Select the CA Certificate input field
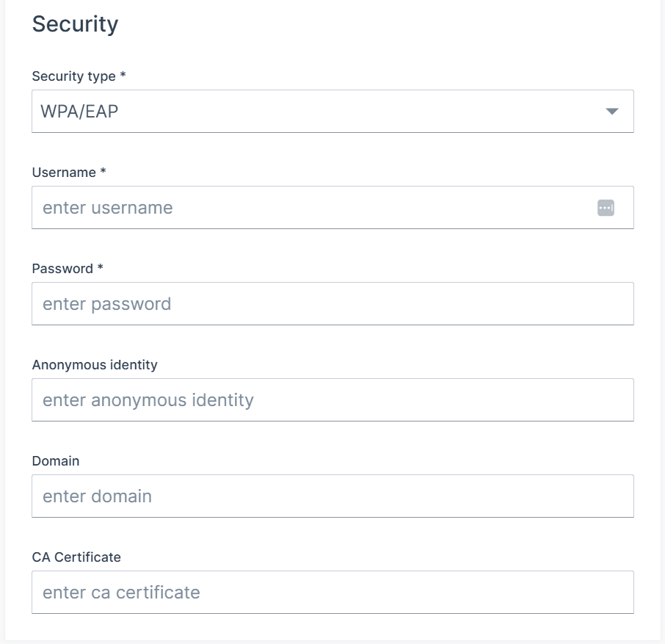665x644 pixels. point(332,593)
